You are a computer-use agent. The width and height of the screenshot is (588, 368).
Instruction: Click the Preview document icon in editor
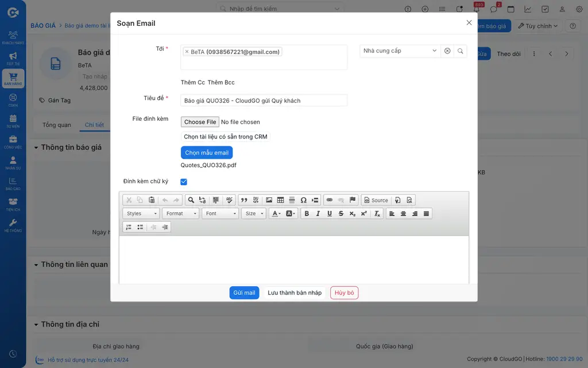pos(409,200)
